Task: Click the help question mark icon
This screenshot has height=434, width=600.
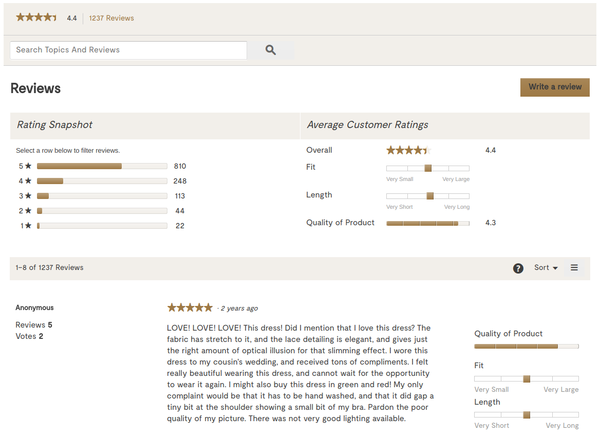Action: click(x=518, y=268)
